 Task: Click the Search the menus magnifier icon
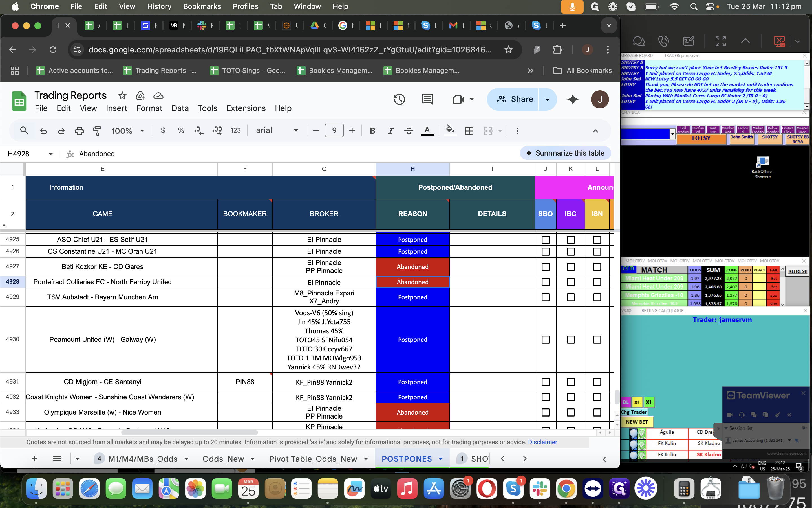coord(24,130)
